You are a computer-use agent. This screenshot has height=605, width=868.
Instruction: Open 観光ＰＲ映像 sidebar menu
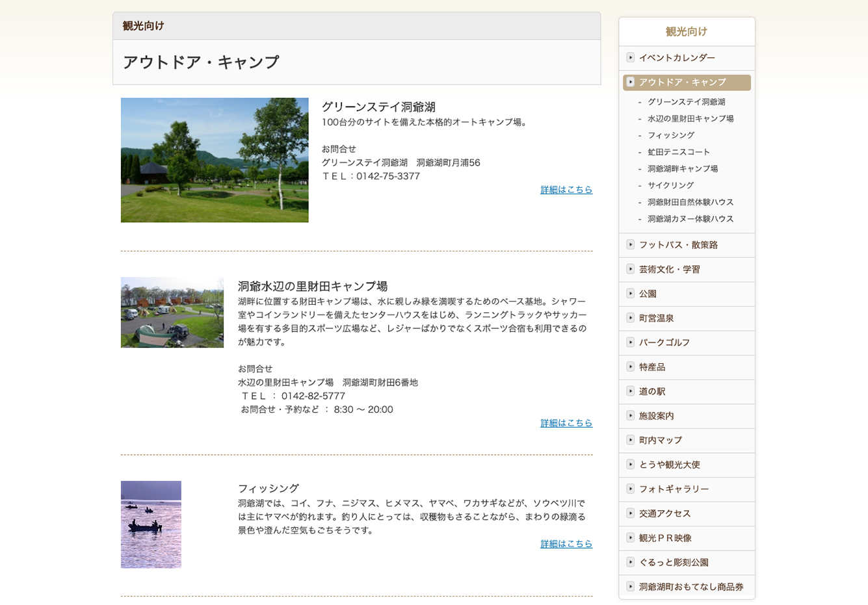[687, 538]
